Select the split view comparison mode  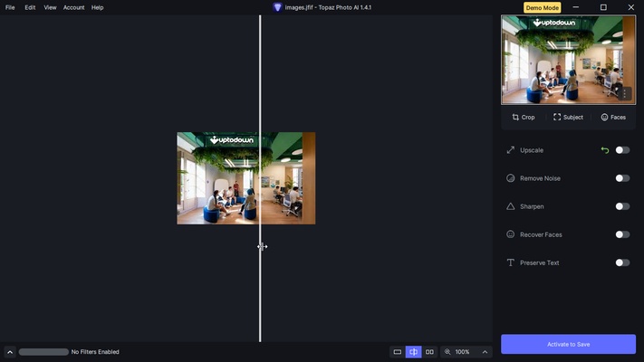(x=413, y=352)
